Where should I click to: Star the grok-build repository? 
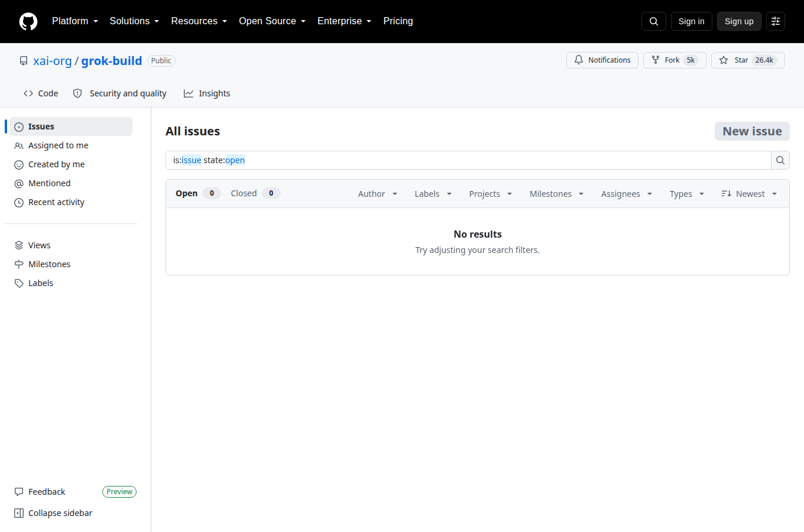click(748, 60)
